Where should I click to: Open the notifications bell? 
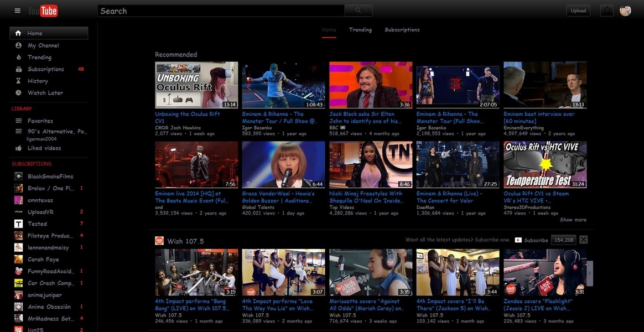(606, 11)
